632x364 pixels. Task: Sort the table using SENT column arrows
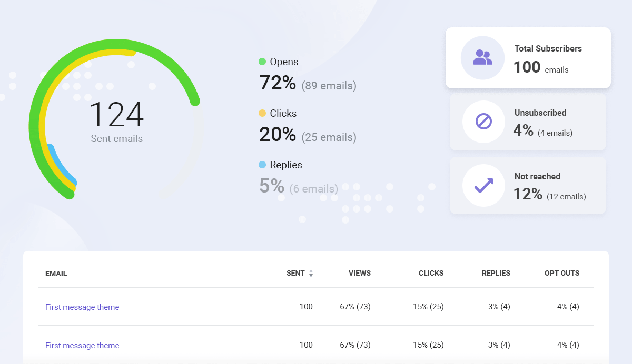click(311, 274)
